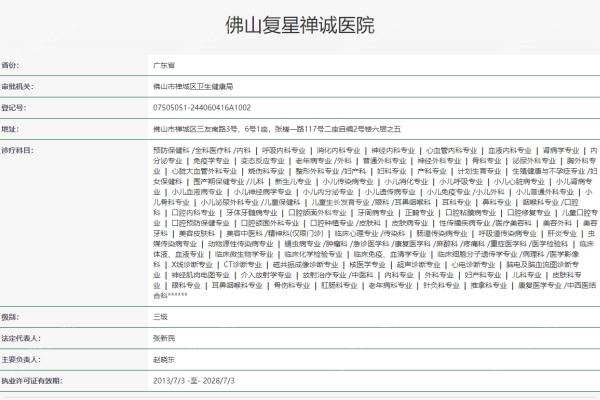The height and width of the screenshot is (400, 600).
Task: Select the 级别 label
Action: [x=10, y=317]
